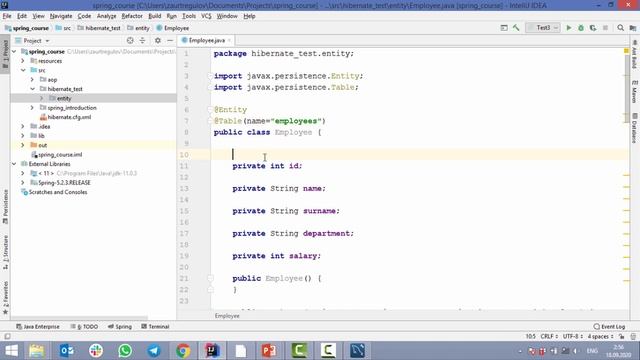The image size is (640, 360).
Task: Collapse the hibernate_test package
Action: [x=32, y=89]
